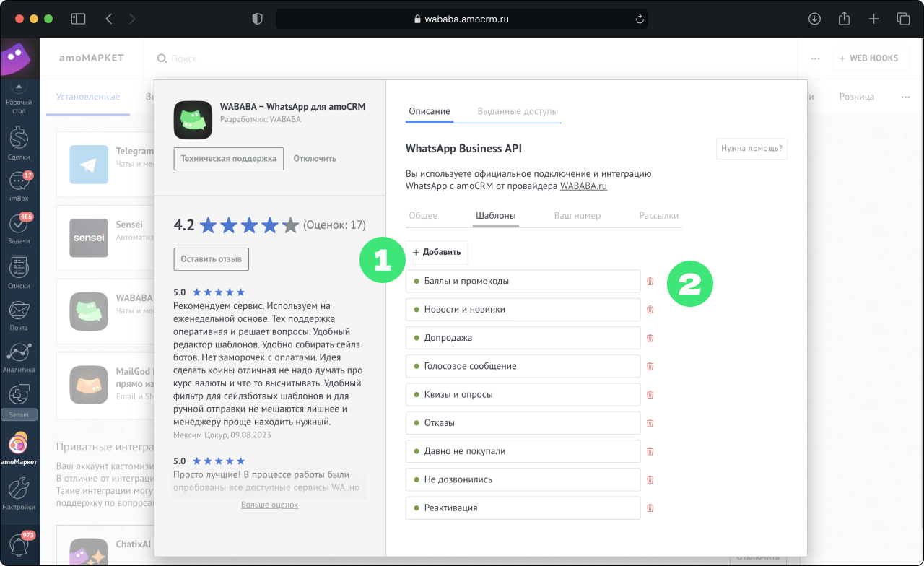Viewport: 924px width, 566px height.
Task: Click the Safari address bar
Action: (462, 19)
